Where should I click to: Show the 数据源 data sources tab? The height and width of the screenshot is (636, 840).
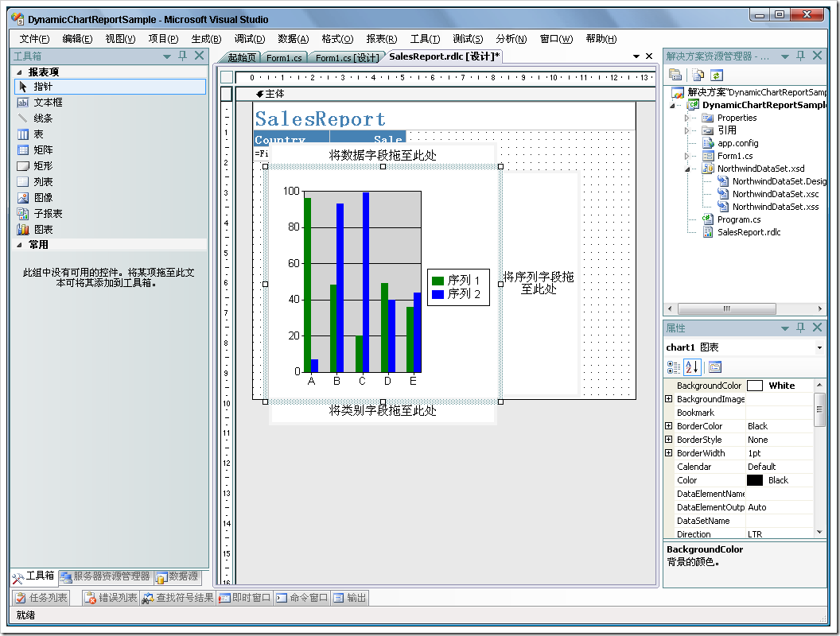click(177, 577)
